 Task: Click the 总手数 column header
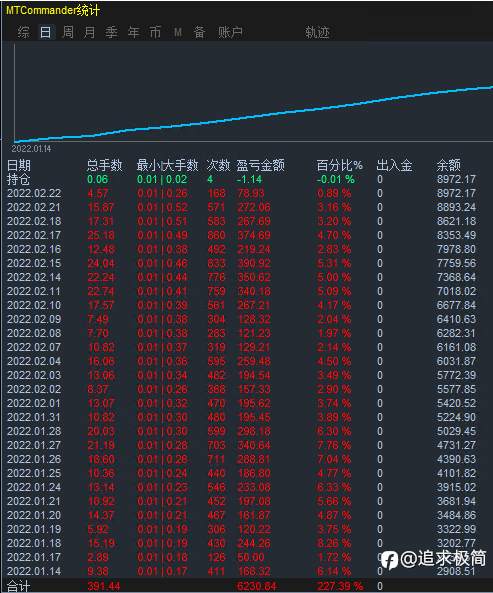tap(105, 165)
